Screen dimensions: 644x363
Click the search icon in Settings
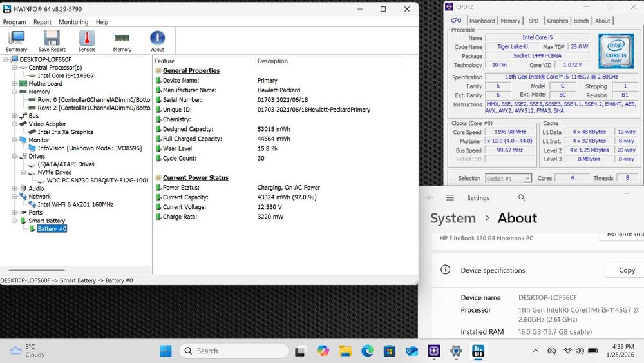point(522,198)
